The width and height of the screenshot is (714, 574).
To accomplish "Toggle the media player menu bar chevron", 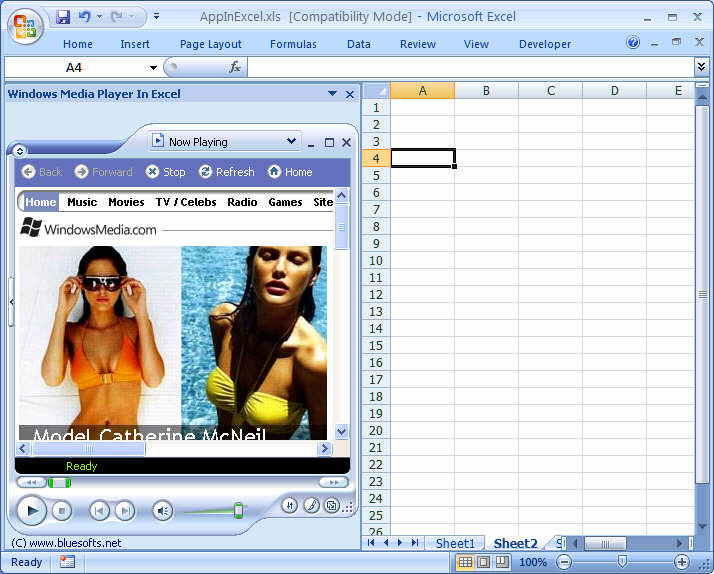I will 20,151.
